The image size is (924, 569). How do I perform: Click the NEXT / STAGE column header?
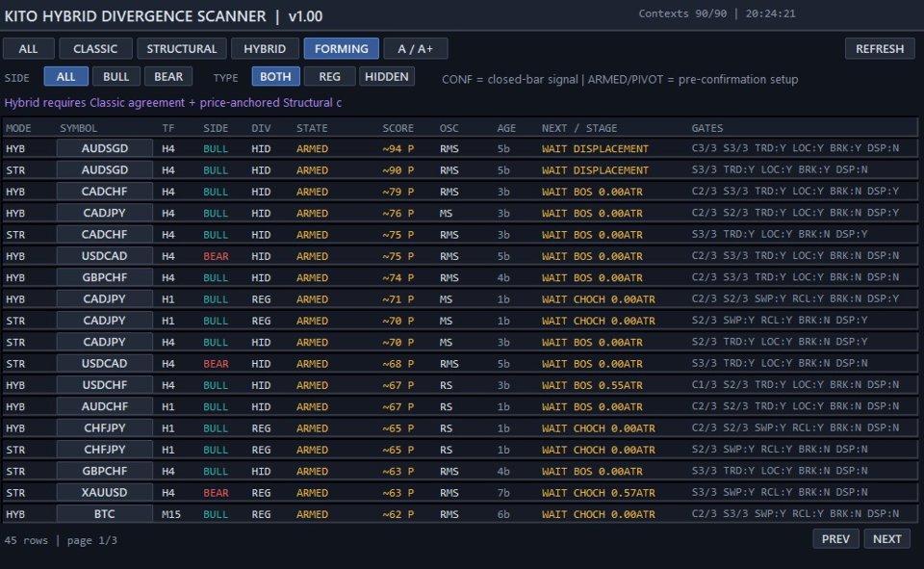click(x=579, y=128)
